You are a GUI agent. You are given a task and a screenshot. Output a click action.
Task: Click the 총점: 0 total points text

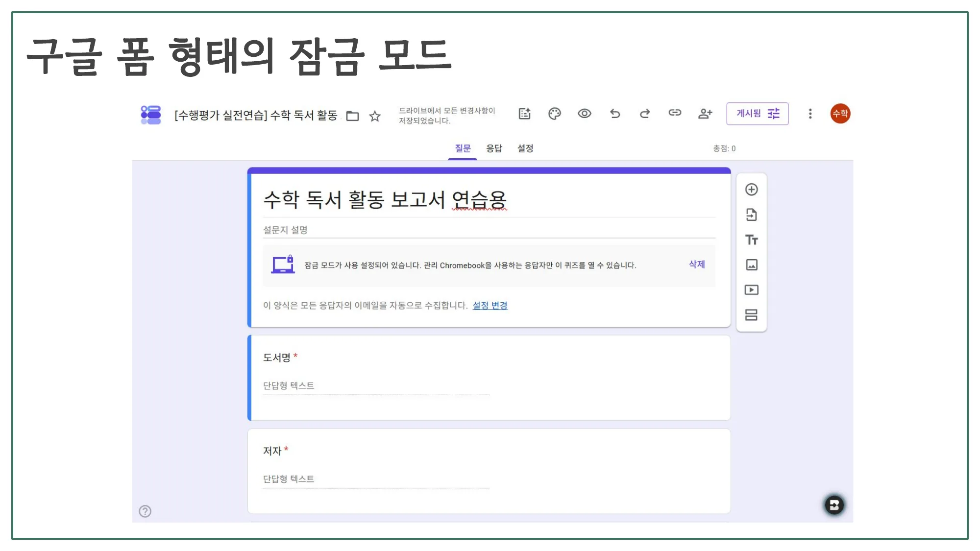point(724,148)
